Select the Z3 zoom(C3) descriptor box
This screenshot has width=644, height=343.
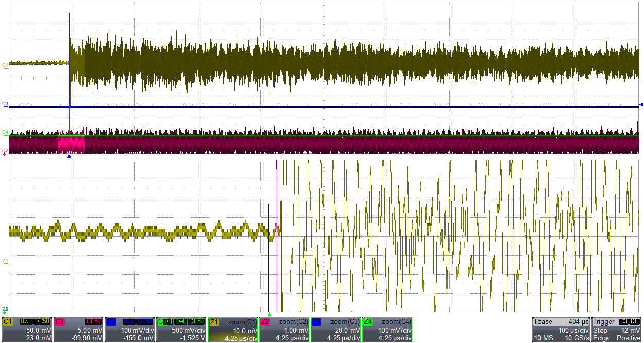click(336, 330)
